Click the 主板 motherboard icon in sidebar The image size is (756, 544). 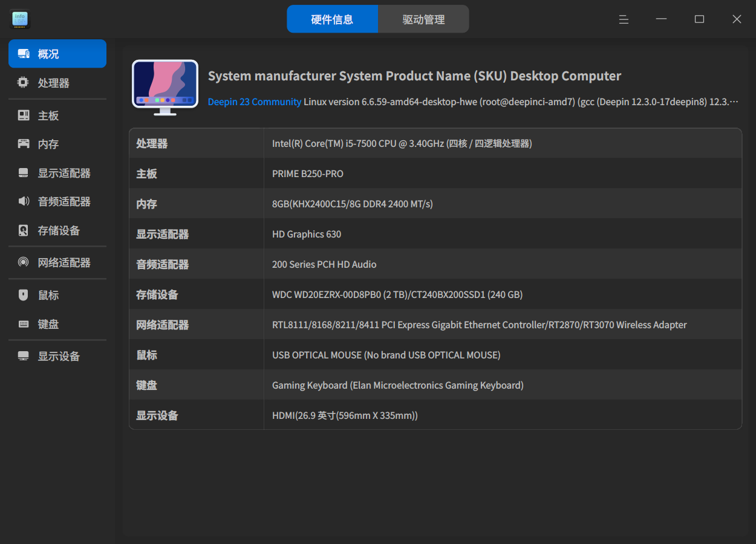[x=24, y=115]
